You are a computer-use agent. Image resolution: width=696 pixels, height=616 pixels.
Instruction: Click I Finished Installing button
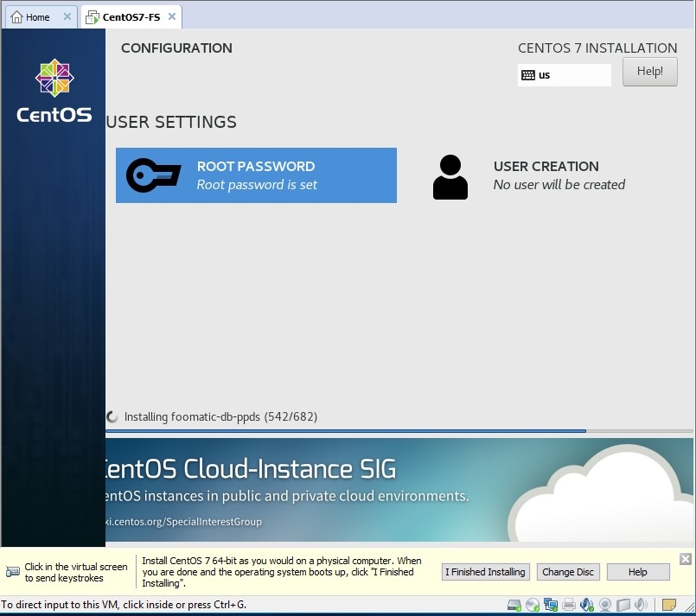tap(485, 572)
